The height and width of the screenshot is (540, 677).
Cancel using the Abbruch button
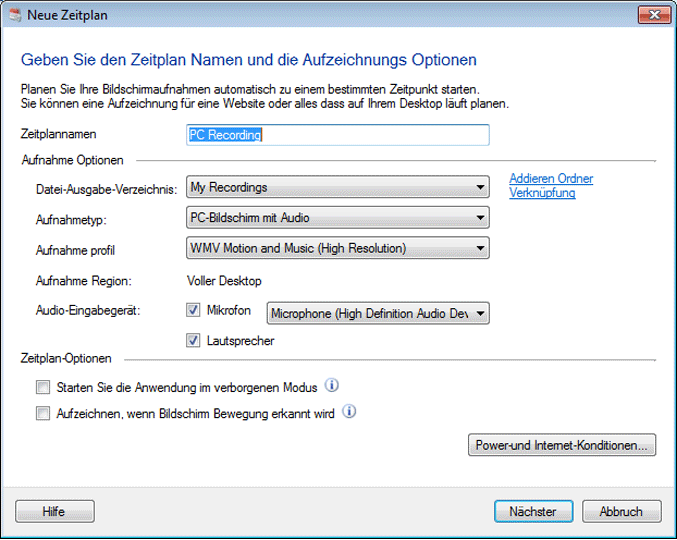click(x=621, y=511)
